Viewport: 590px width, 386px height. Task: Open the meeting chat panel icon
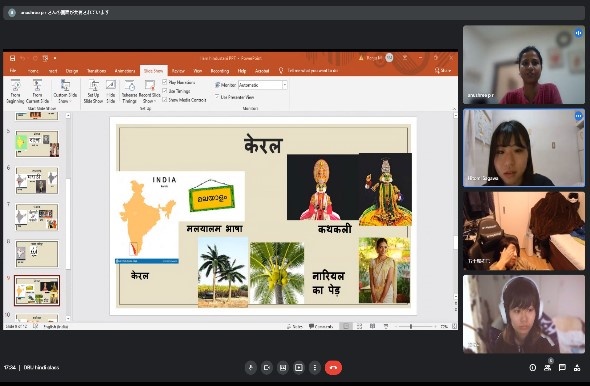pos(562,368)
